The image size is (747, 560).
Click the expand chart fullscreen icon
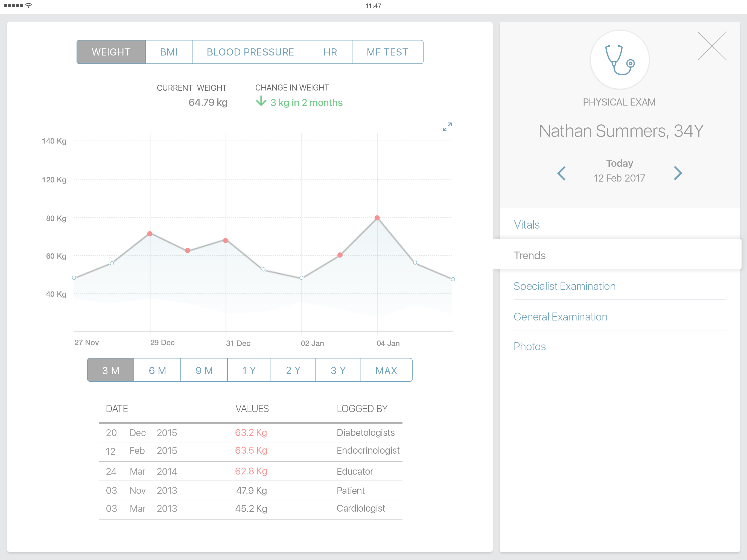pyautogui.click(x=447, y=127)
